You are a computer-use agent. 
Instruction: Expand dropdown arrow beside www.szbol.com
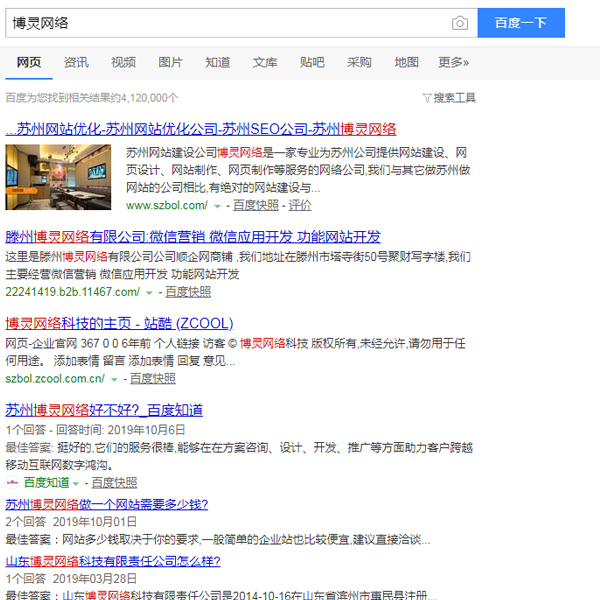pyautogui.click(x=217, y=205)
